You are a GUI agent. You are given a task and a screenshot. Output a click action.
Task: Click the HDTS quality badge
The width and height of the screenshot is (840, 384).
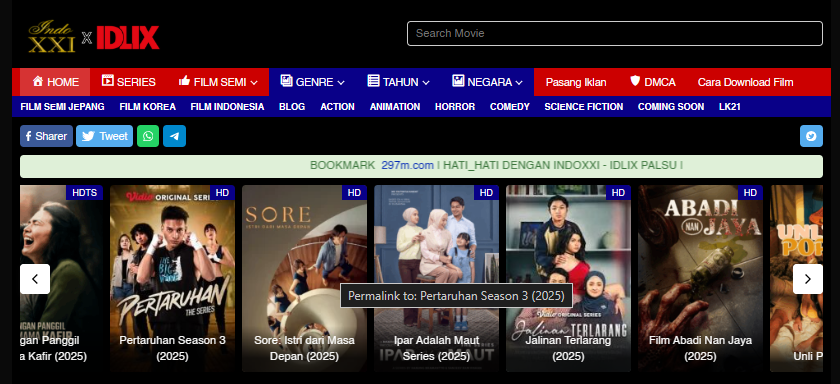click(84, 193)
